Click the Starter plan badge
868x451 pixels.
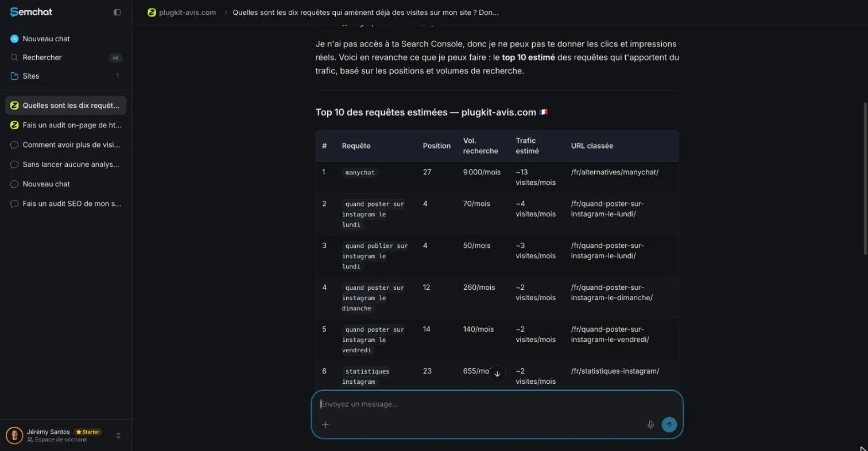point(88,432)
